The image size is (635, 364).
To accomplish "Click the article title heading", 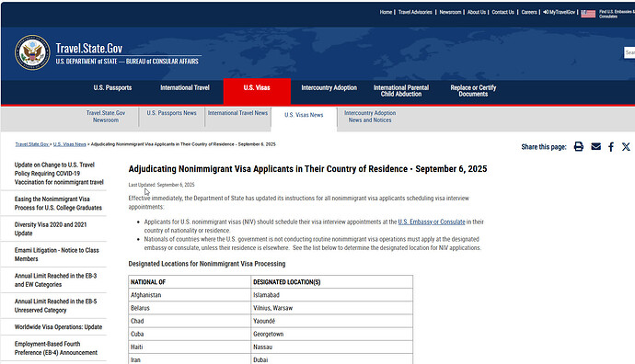I will [307, 169].
